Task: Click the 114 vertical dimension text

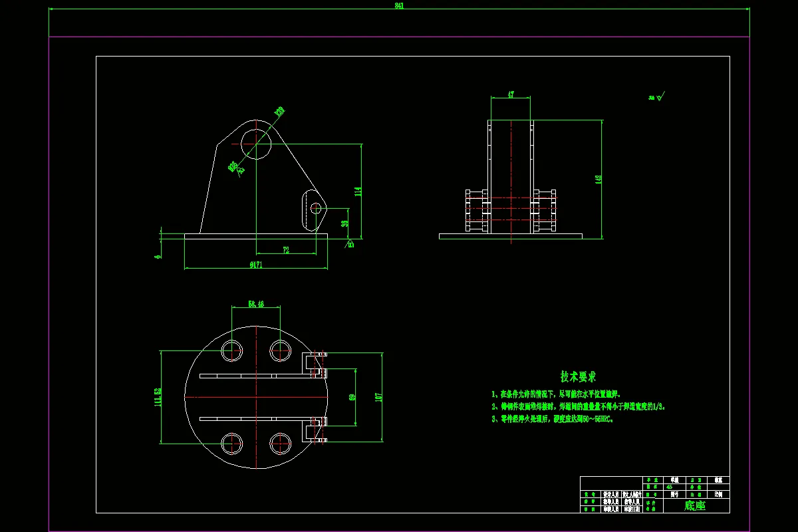Action: (358, 192)
